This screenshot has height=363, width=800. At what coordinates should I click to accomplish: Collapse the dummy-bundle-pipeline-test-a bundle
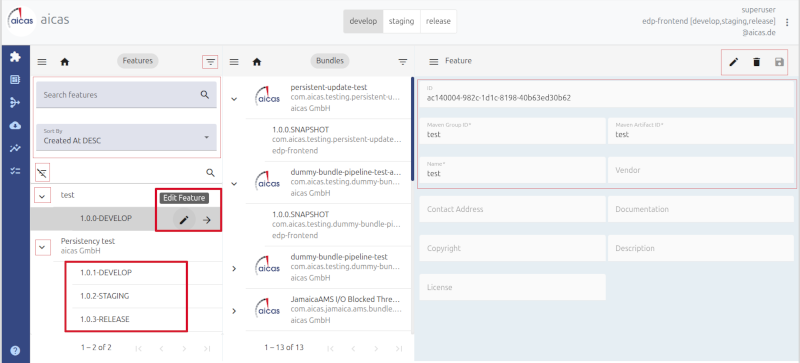[x=234, y=183]
